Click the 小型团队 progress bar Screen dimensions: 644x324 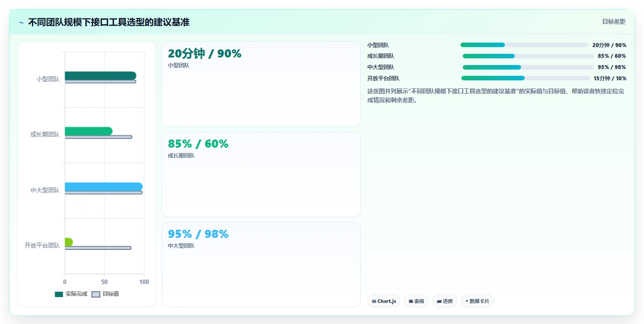click(524, 45)
